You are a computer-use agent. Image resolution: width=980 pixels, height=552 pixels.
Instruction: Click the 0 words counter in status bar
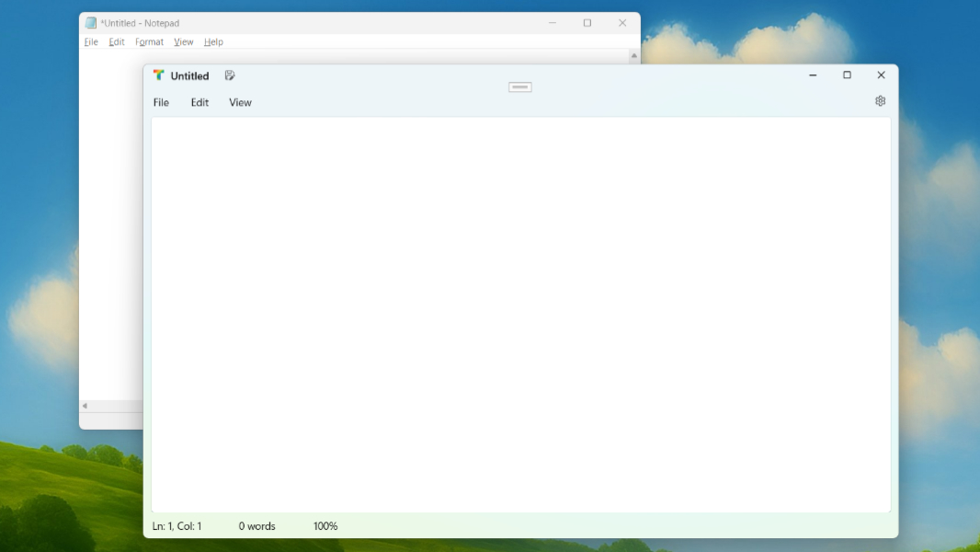[x=256, y=526]
